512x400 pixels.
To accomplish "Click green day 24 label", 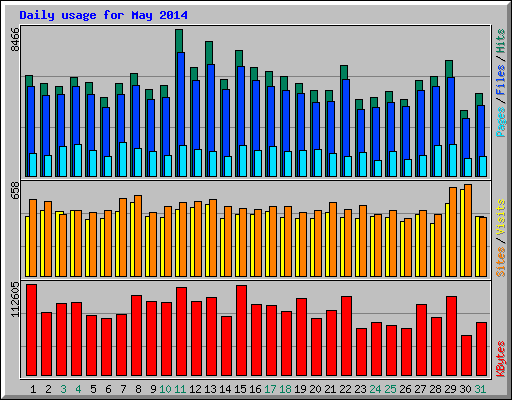I will tap(375, 389).
